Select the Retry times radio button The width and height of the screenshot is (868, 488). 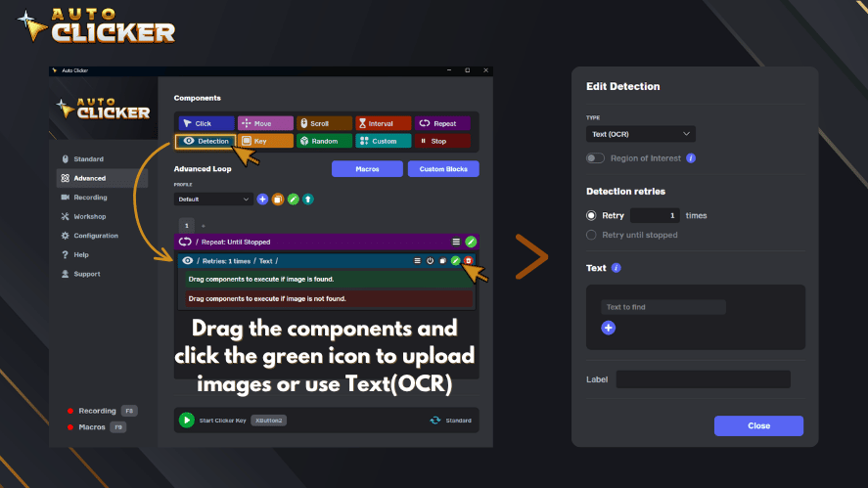[x=591, y=215]
